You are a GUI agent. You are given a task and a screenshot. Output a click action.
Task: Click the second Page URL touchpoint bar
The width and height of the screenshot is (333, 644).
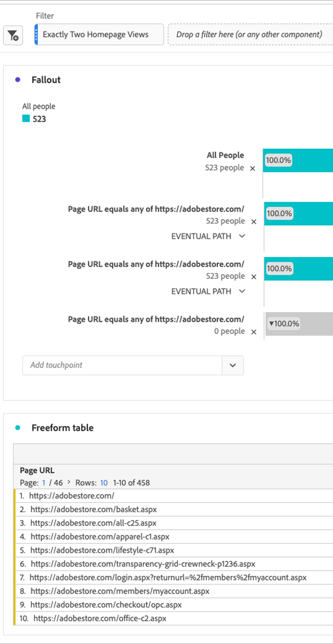[x=298, y=269]
